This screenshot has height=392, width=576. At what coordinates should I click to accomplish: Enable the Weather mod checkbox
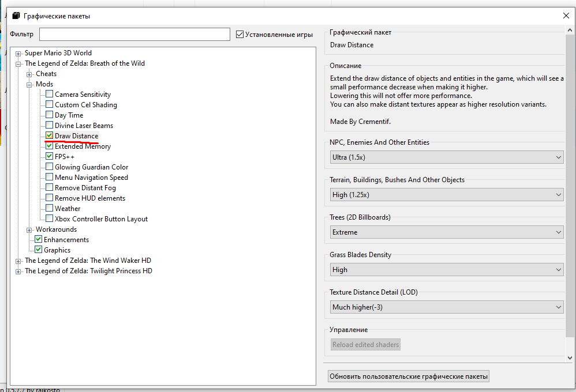click(49, 208)
